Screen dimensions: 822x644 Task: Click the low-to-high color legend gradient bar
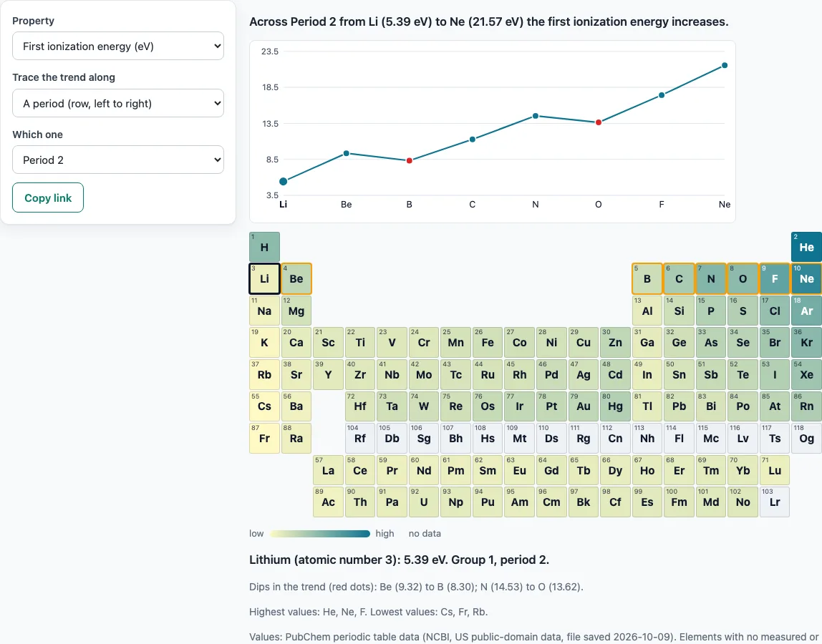(x=320, y=533)
